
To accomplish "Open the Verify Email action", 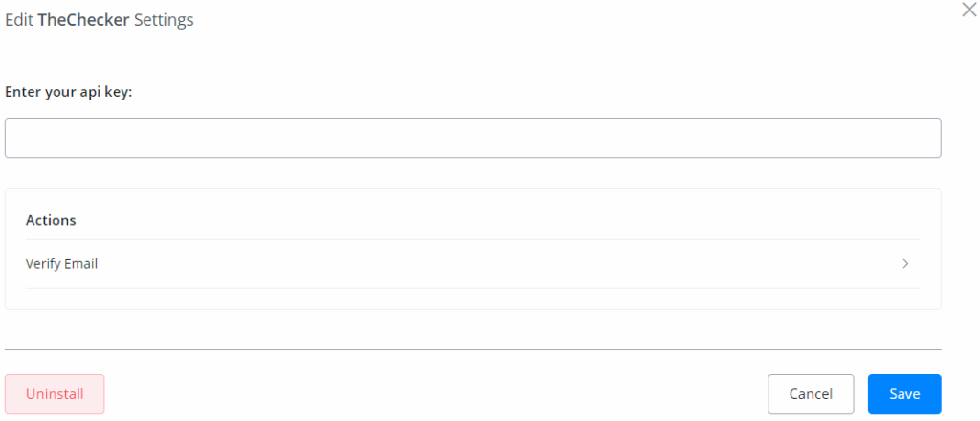I will (62, 264).
